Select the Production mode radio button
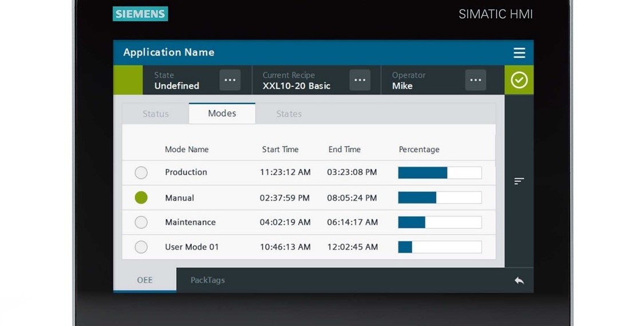 tap(141, 173)
